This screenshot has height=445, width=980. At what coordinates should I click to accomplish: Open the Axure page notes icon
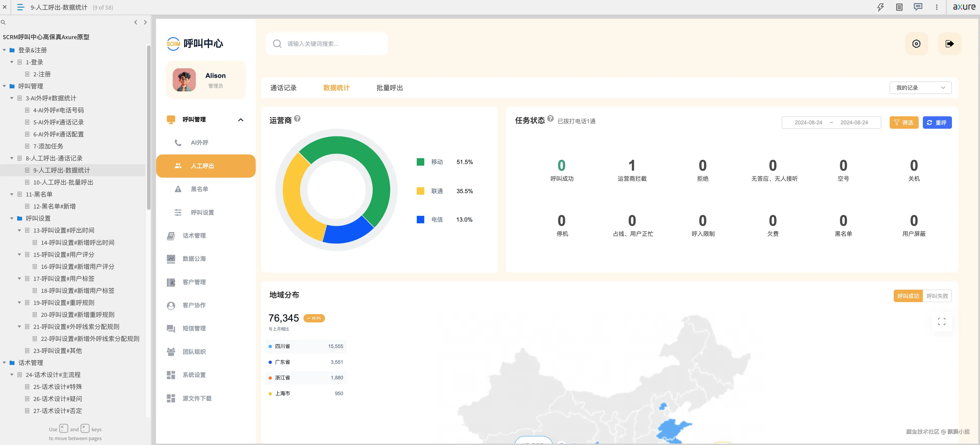pyautogui.click(x=899, y=7)
